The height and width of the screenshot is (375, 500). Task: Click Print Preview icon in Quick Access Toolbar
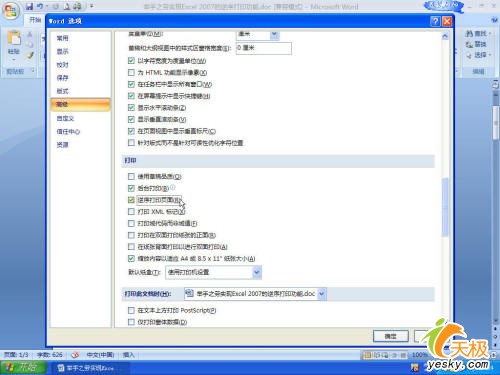coord(67,6)
